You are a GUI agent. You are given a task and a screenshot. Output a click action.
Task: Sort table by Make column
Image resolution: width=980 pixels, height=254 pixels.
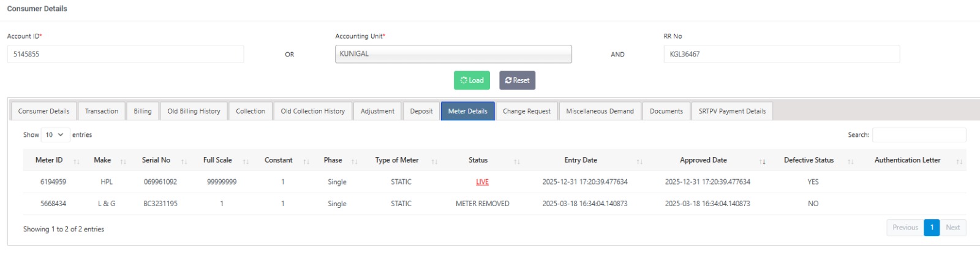point(102,160)
